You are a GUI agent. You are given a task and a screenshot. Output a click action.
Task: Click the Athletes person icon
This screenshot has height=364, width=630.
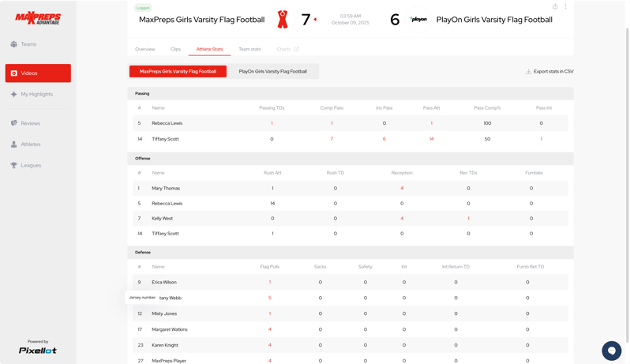coord(14,144)
